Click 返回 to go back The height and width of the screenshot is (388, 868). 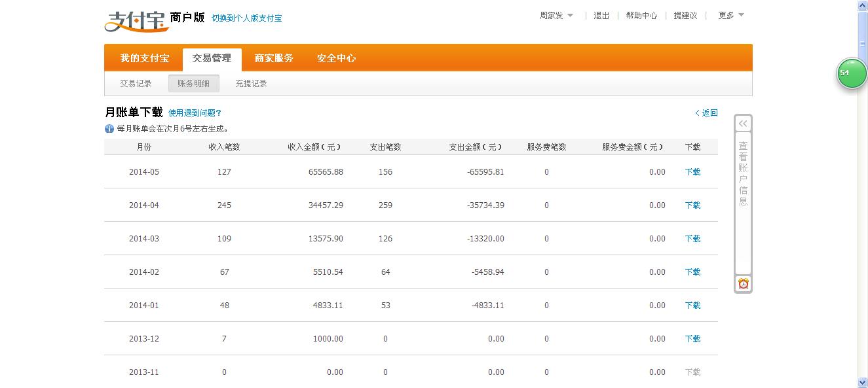(x=707, y=113)
